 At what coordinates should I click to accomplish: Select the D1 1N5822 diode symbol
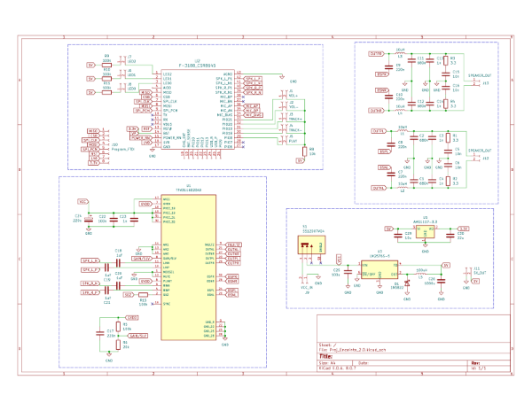[x=407, y=283]
